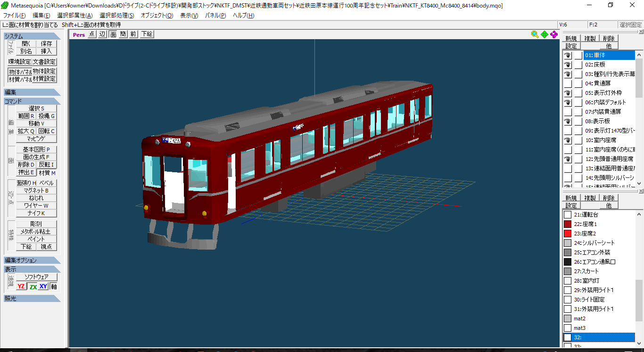The image size is (644, 352).
Task: Open the パネル(P) menu
Action: click(215, 16)
